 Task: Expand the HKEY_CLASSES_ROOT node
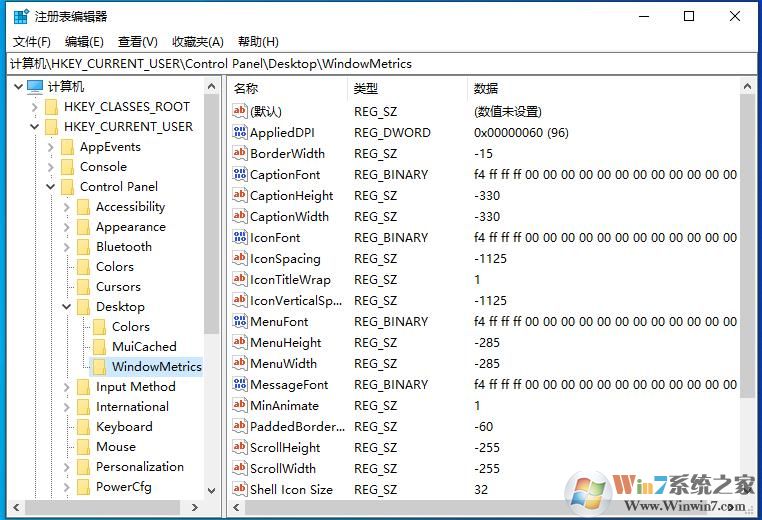pyautogui.click(x=35, y=107)
